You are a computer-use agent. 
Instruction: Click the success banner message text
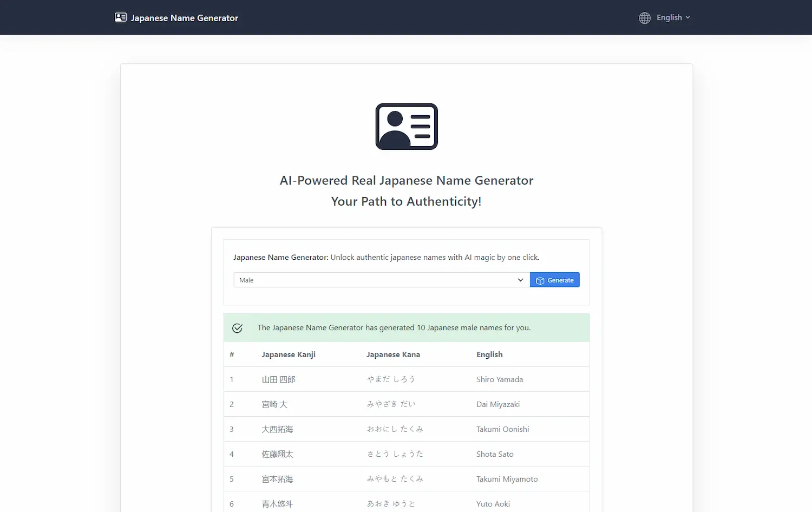click(394, 327)
